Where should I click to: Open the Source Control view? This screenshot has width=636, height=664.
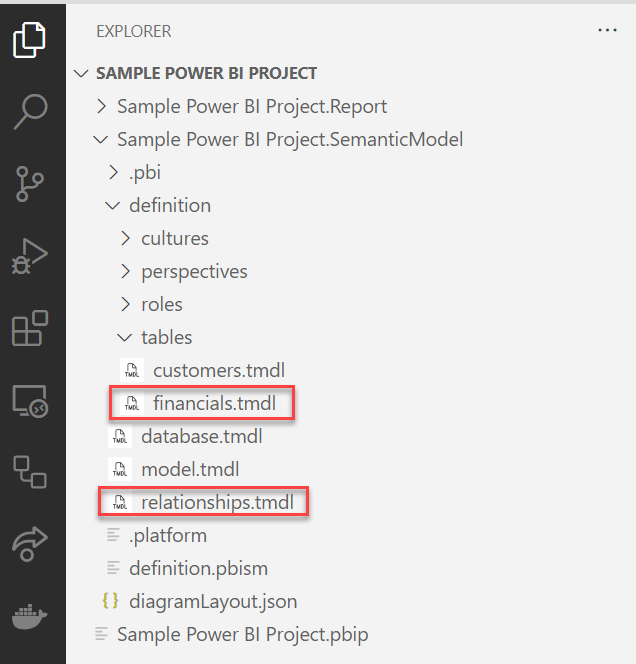[31, 184]
